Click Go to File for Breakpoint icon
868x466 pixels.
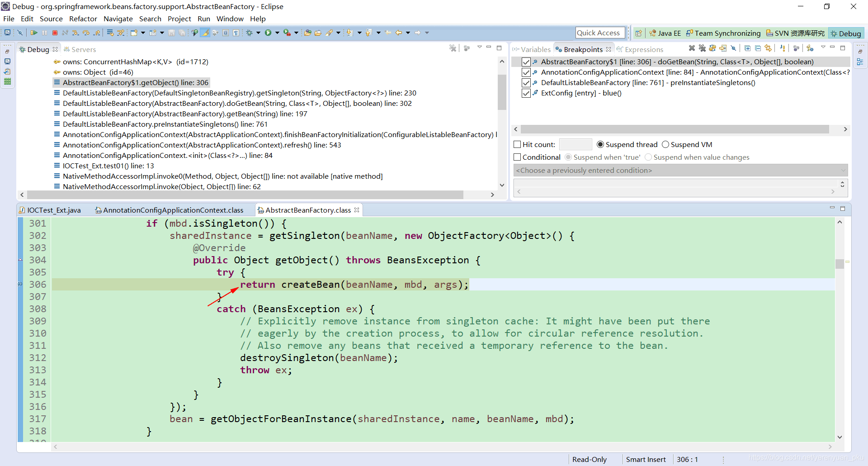[x=723, y=48]
